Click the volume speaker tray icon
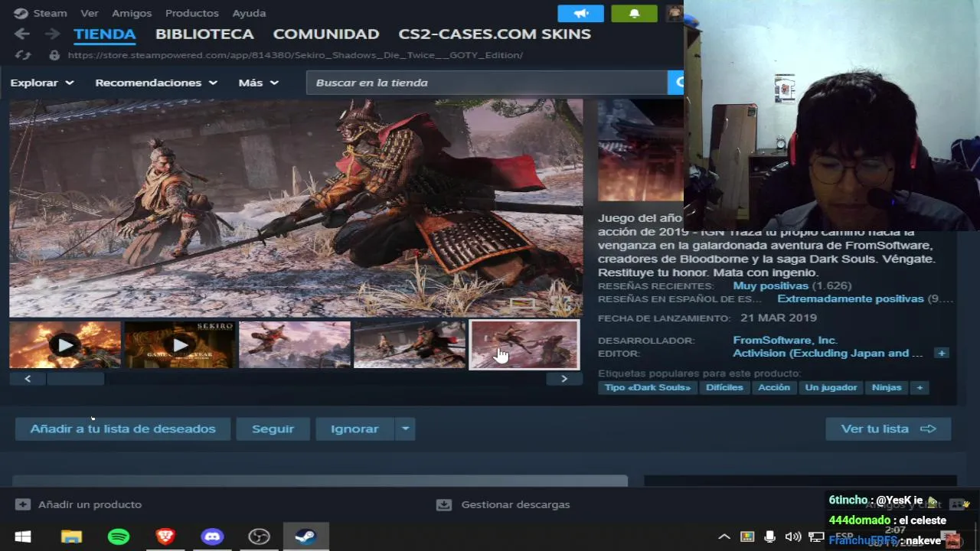Viewport: 980px width, 551px height. tap(793, 536)
